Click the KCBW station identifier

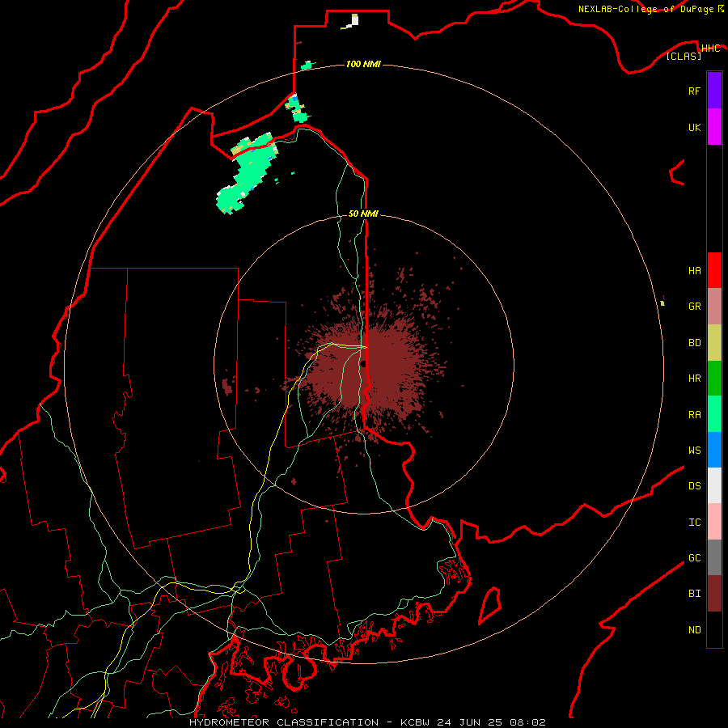tap(415, 722)
